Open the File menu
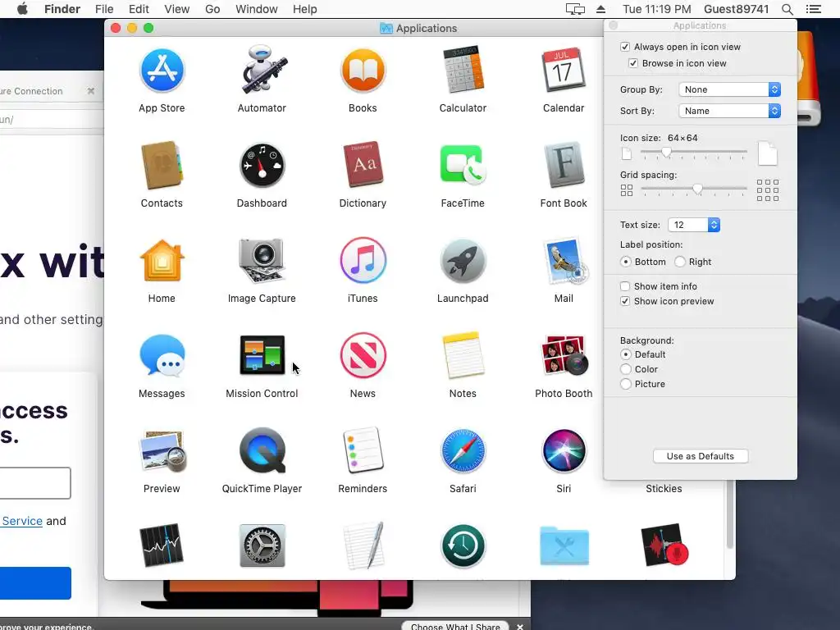Viewport: 840px width, 630px height. [x=104, y=9]
